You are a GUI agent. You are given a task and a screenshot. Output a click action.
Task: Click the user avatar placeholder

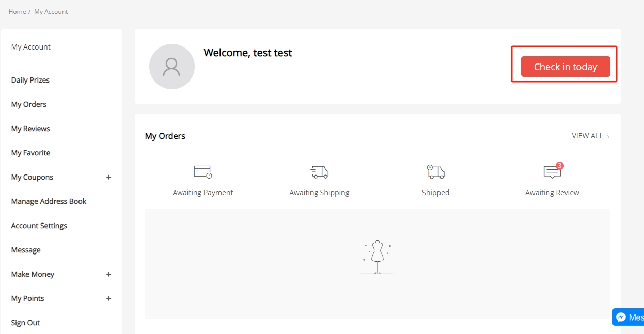click(172, 67)
